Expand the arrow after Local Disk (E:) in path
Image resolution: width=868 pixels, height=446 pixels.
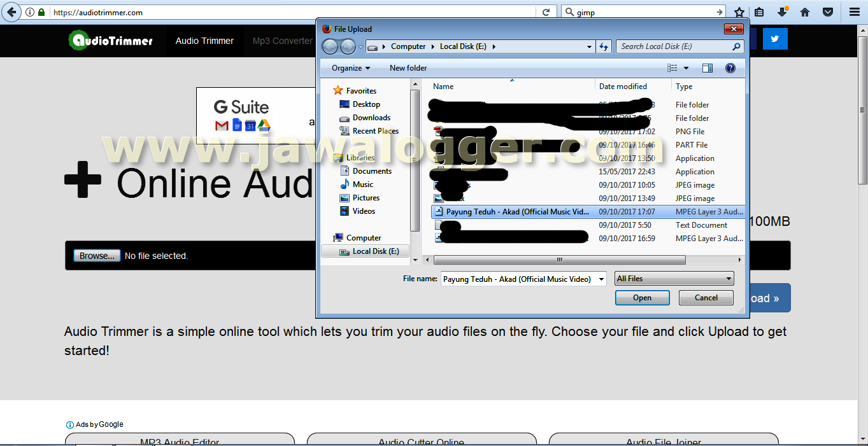(494, 46)
